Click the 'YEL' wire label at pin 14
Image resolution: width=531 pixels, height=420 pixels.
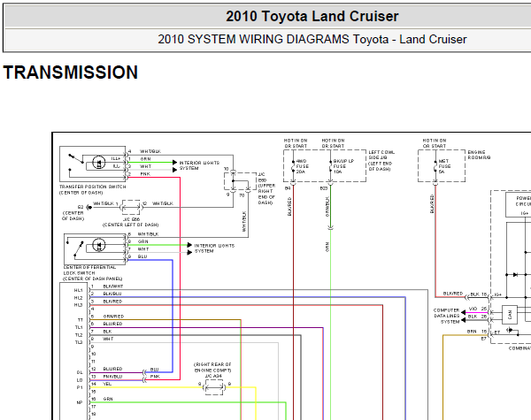pos(107,384)
